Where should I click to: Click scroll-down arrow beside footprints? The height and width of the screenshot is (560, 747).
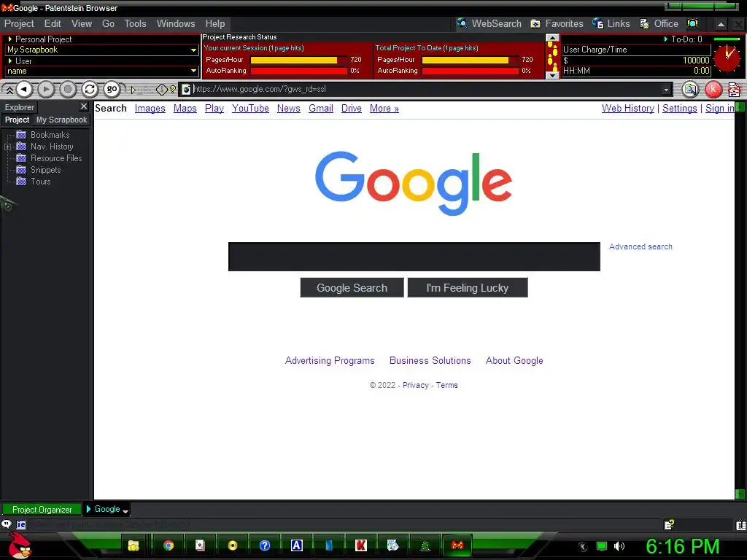pyautogui.click(x=552, y=75)
